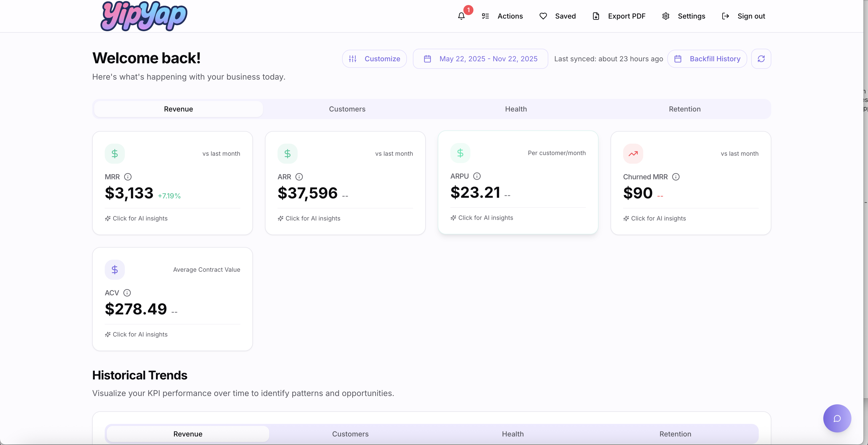The height and width of the screenshot is (445, 868).
Task: Click the refresh sync icon button
Action: 761,59
